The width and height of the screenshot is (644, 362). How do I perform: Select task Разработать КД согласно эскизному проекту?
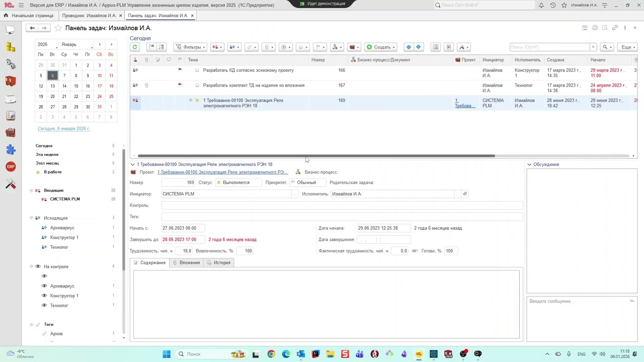pyautogui.click(x=248, y=70)
